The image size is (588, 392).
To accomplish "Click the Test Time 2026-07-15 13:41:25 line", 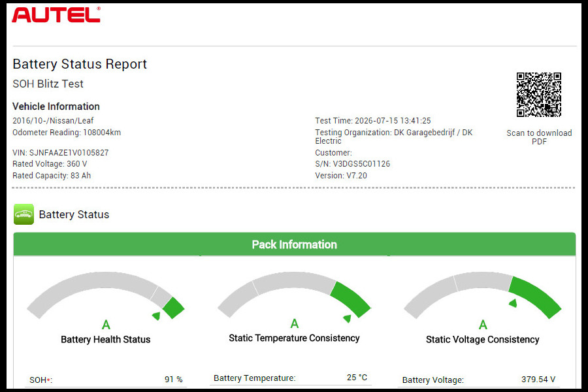I will tap(373, 121).
